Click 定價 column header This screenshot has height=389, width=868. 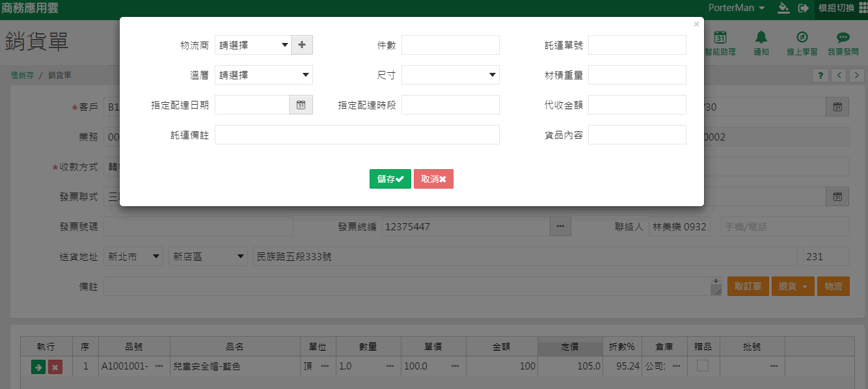tap(570, 347)
